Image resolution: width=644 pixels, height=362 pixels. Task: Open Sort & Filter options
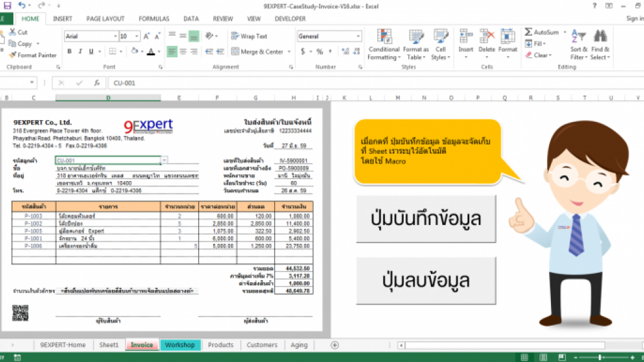[x=579, y=45]
